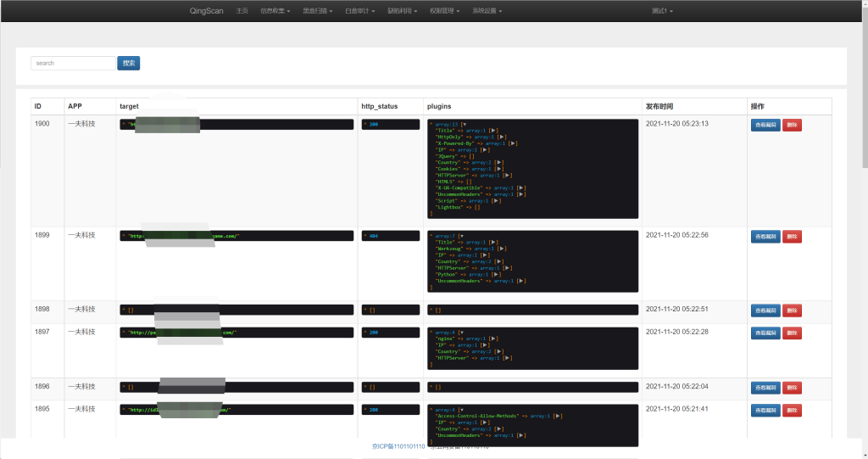Image resolution: width=868 pixels, height=459 pixels.
Task: Go to the 主页 nav item
Action: (242, 11)
